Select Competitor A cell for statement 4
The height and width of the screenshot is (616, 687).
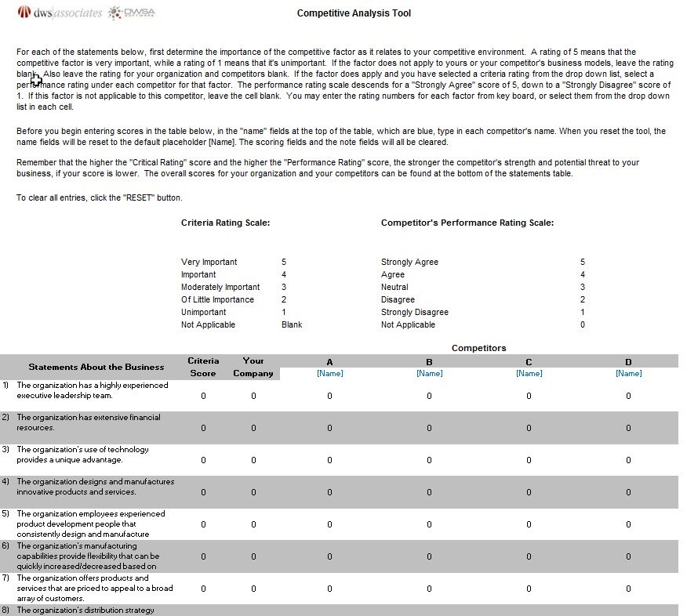(x=330, y=492)
